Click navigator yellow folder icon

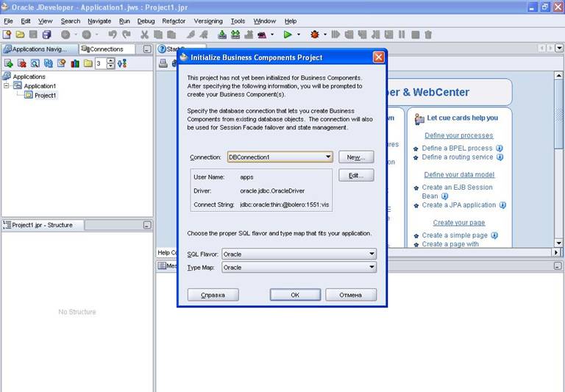click(88, 63)
